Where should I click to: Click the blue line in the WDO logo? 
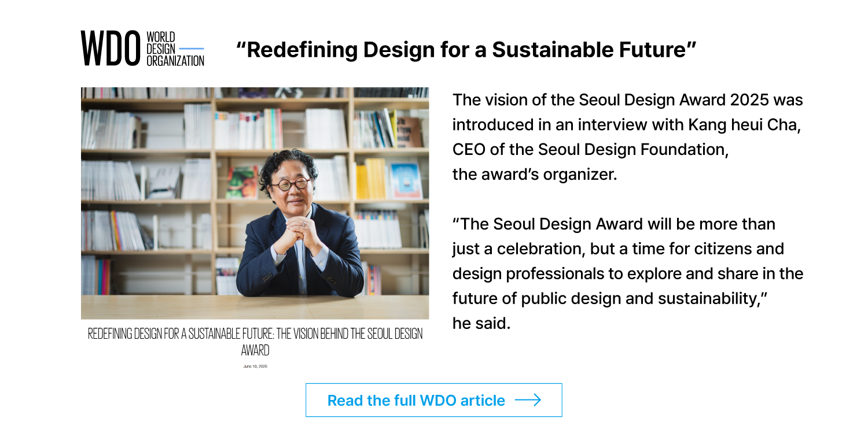click(192, 49)
